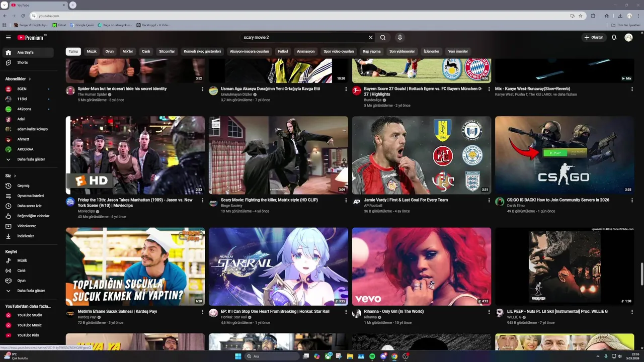Open options menu for Friday the 13th video
This screenshot has width=644, height=362.
(203, 200)
